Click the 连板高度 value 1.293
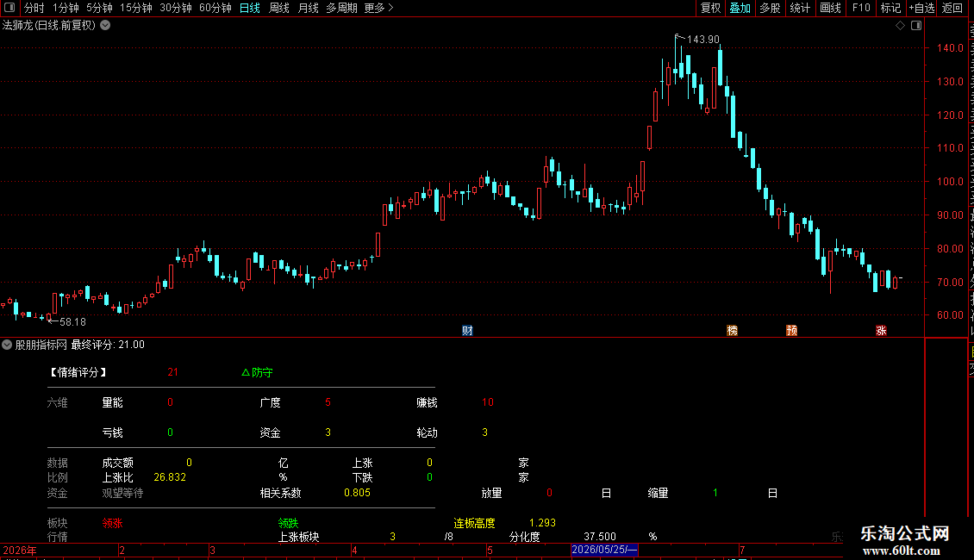The width and height of the screenshot is (974, 560). tap(542, 523)
